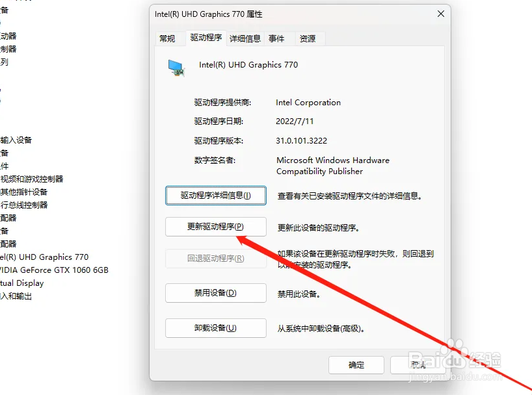Click the 驱动程序详细信息 button

(x=216, y=196)
